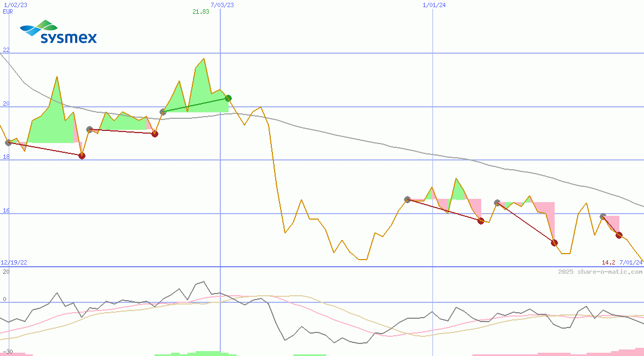Click the 7/01/24 end date label
The height and width of the screenshot is (356, 644).
pyautogui.click(x=631, y=262)
